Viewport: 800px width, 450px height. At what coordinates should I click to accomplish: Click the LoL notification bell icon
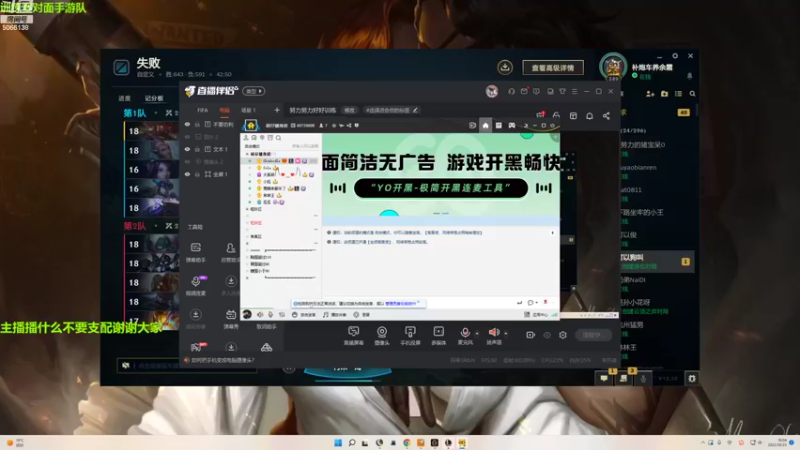click(689, 76)
